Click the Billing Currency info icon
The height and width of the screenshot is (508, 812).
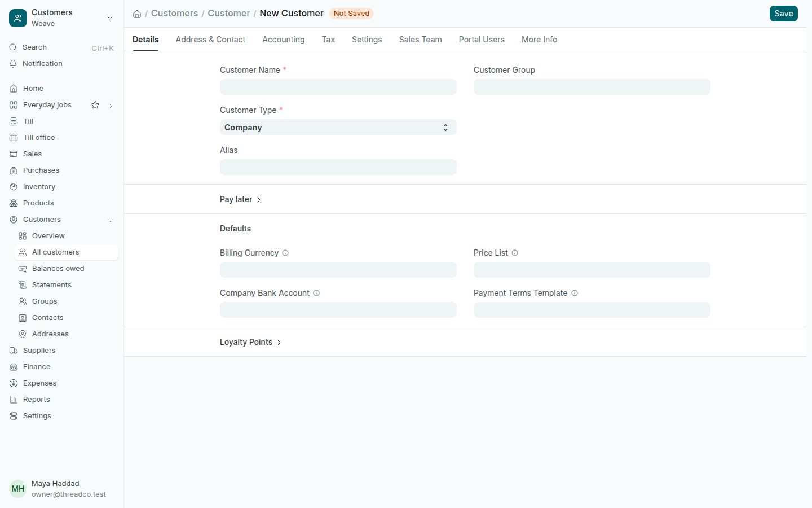click(285, 253)
